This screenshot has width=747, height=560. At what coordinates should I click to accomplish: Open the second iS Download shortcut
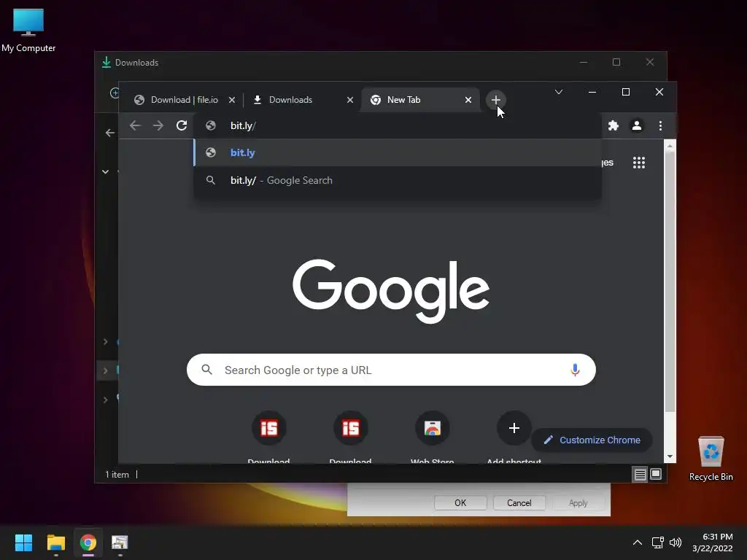click(x=351, y=428)
